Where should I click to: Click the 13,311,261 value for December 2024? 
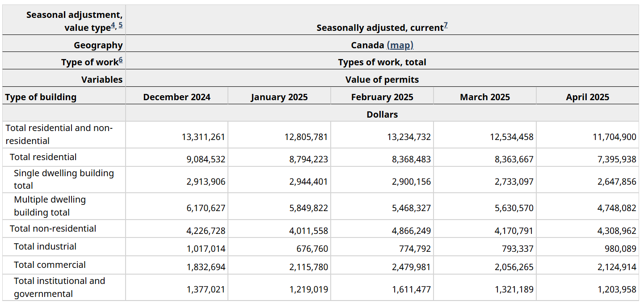[x=203, y=137]
